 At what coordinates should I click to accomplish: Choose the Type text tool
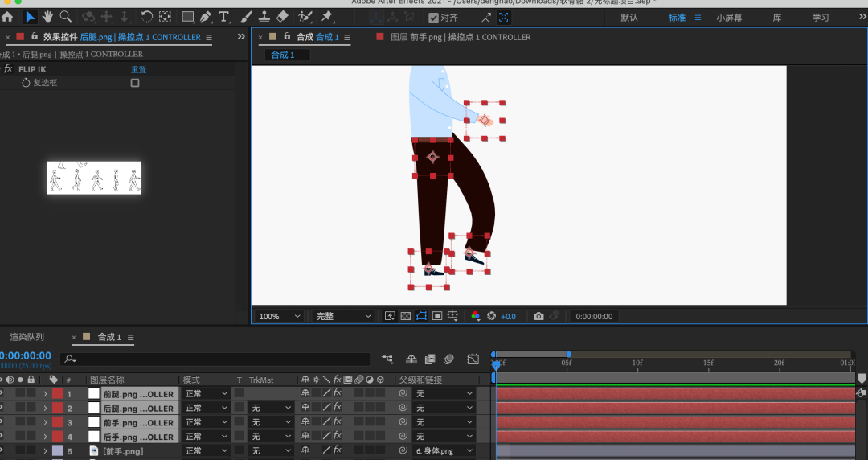click(x=223, y=17)
